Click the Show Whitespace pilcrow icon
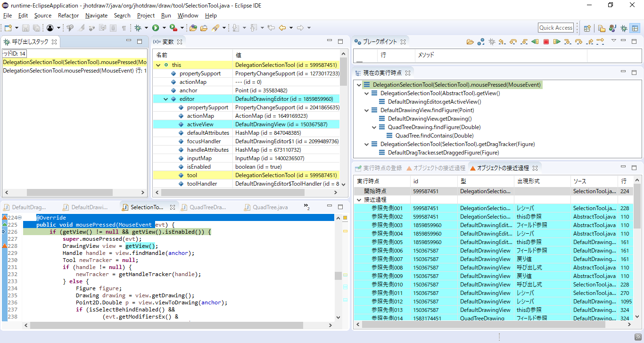 click(x=124, y=28)
